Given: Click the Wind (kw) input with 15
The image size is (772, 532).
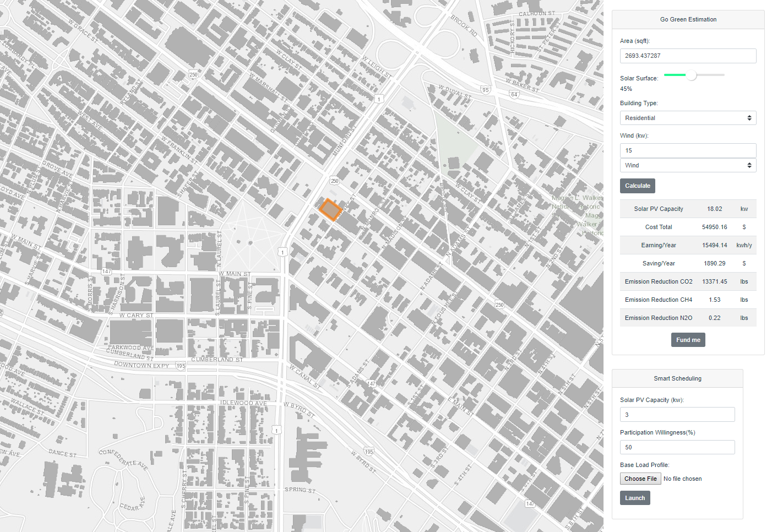Looking at the screenshot, I should 688,150.
